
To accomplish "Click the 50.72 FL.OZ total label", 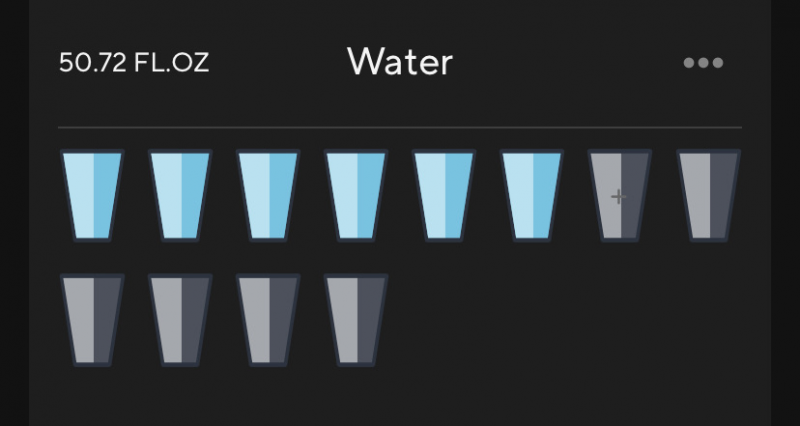I will click(x=134, y=63).
